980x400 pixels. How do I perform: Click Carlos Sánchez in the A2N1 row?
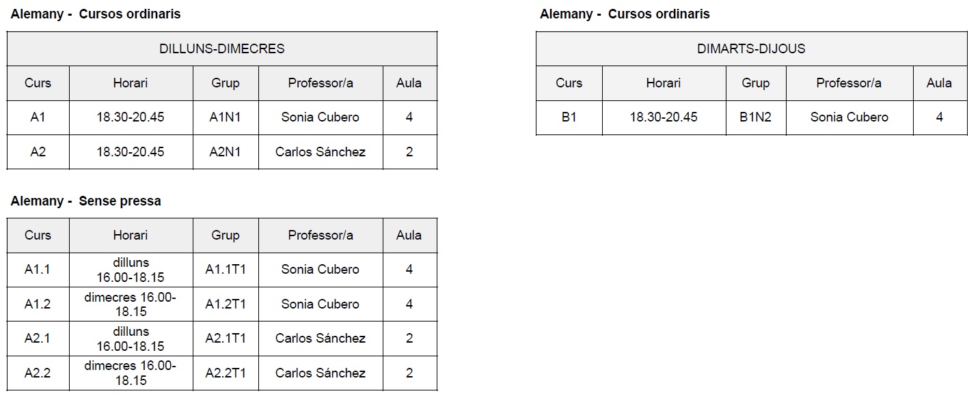(321, 152)
